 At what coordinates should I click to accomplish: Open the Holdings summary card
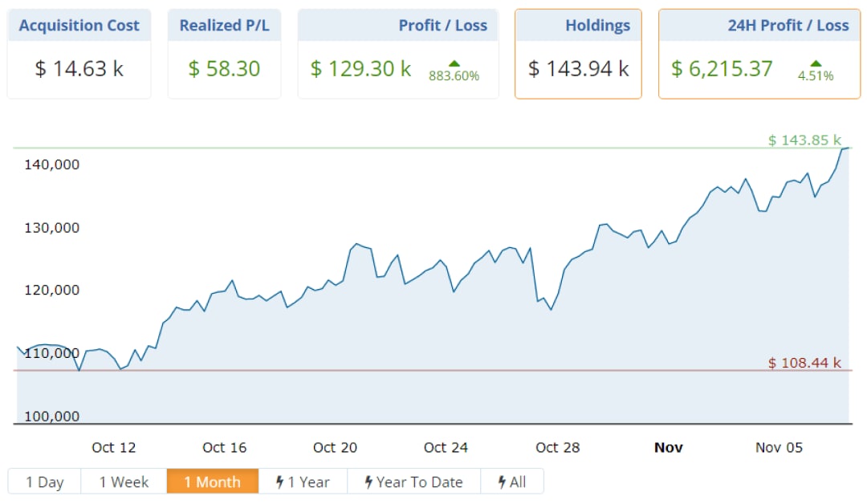point(578,54)
